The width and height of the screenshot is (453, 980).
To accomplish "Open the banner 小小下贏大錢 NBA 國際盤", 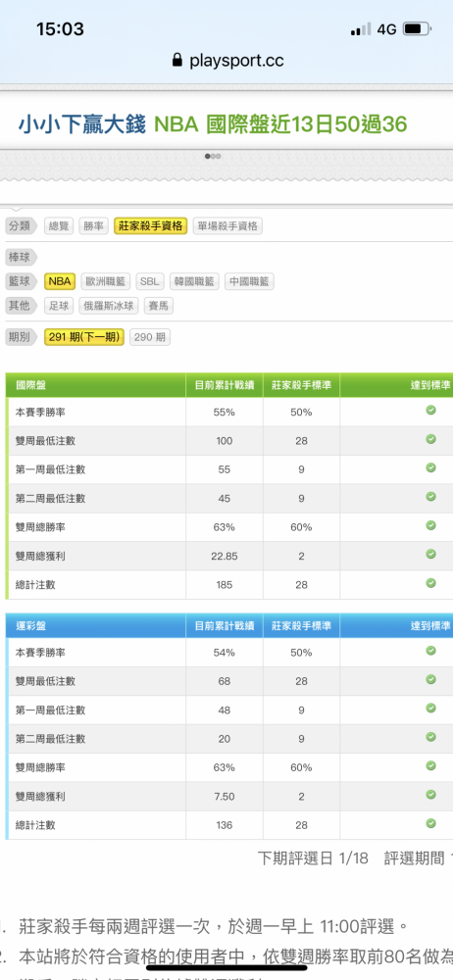I will pyautogui.click(x=213, y=124).
